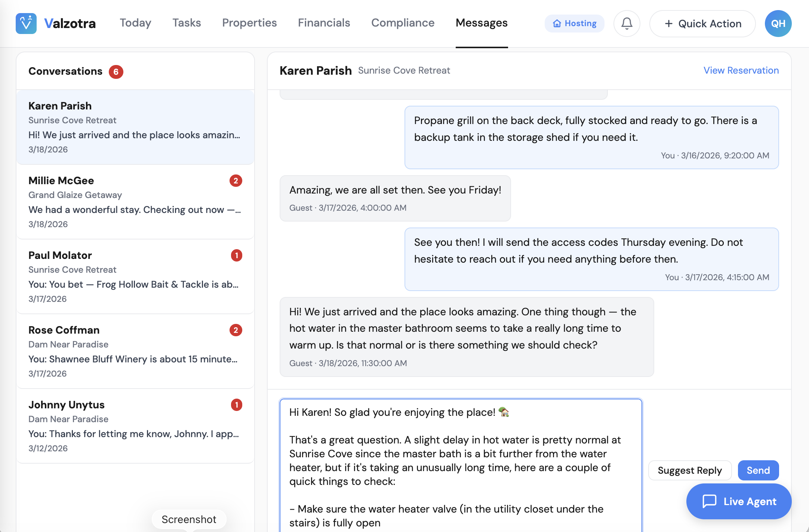Click the unread badge on Millie McGee
Viewport: 809px width, 532px height.
pyautogui.click(x=236, y=181)
